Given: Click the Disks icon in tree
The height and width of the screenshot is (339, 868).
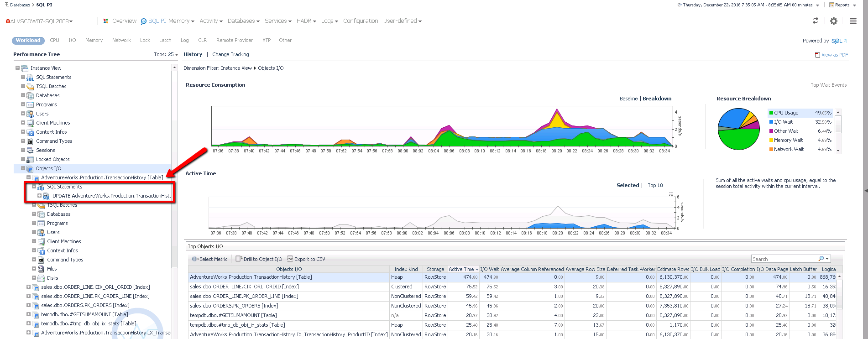Looking at the screenshot, I should point(41,278).
